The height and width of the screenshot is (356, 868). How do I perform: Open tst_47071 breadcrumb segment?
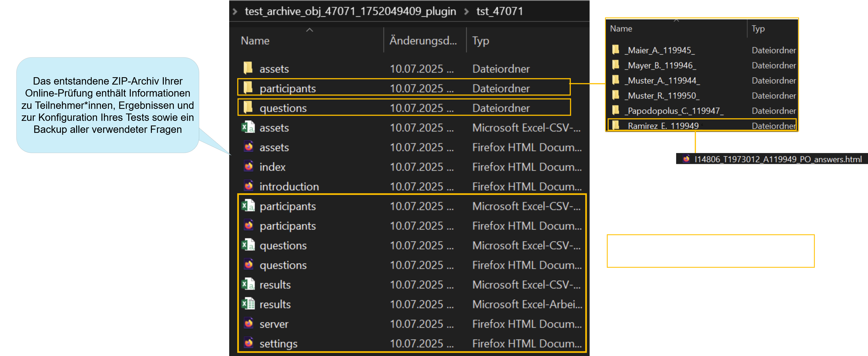point(500,11)
